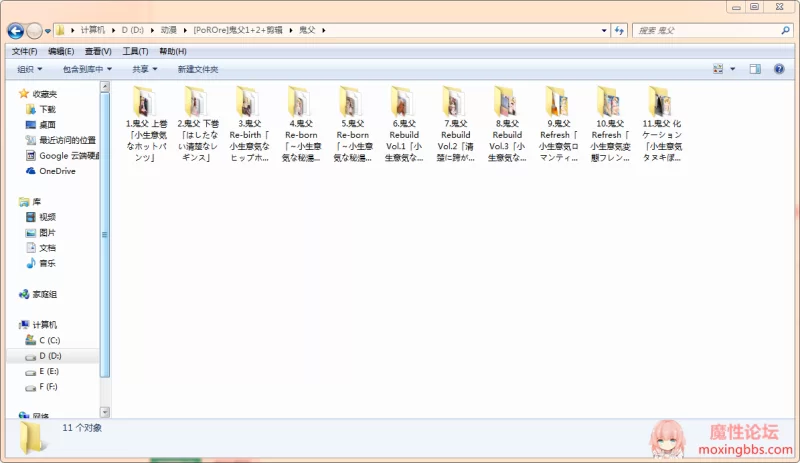The height and width of the screenshot is (463, 800).
Task: Expand arrow after 计算机 in breadcrumb
Action: click(x=113, y=30)
